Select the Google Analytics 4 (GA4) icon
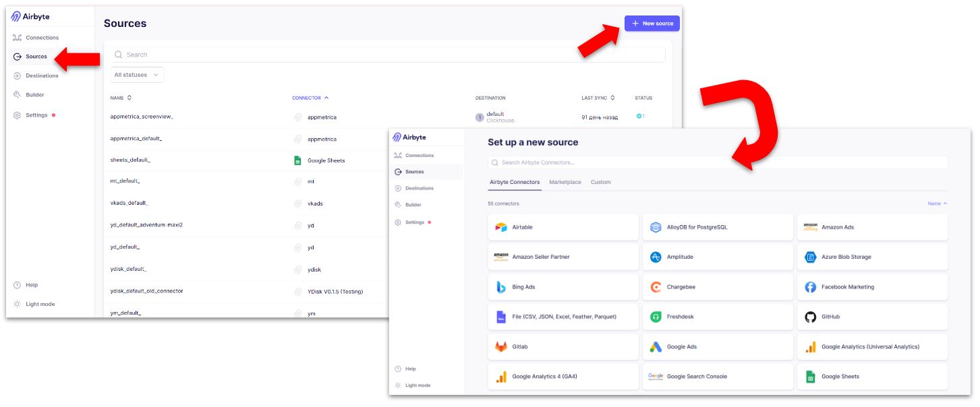Viewport: 980px width, 407px height. point(501,377)
